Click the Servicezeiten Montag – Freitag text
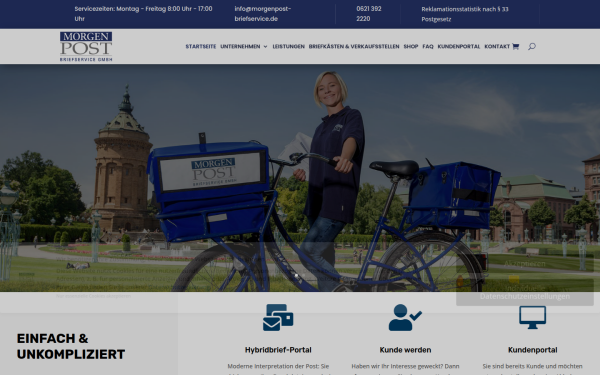600x375 pixels. click(x=143, y=14)
